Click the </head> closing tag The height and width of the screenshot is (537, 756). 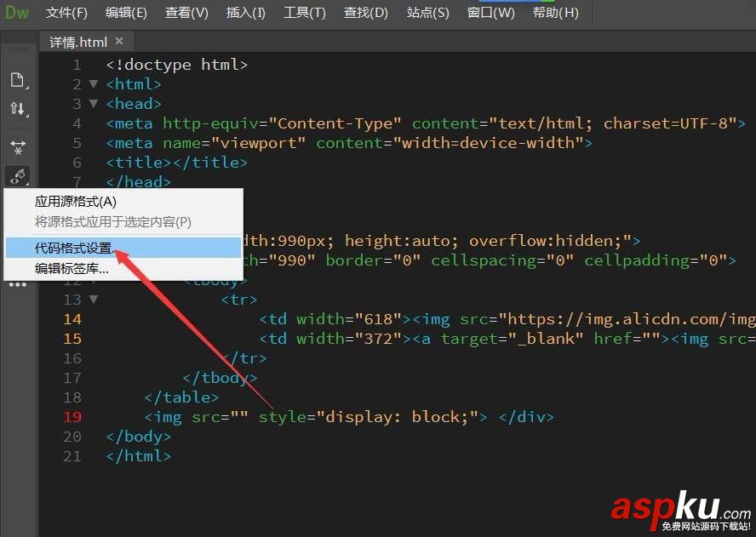pos(139,182)
